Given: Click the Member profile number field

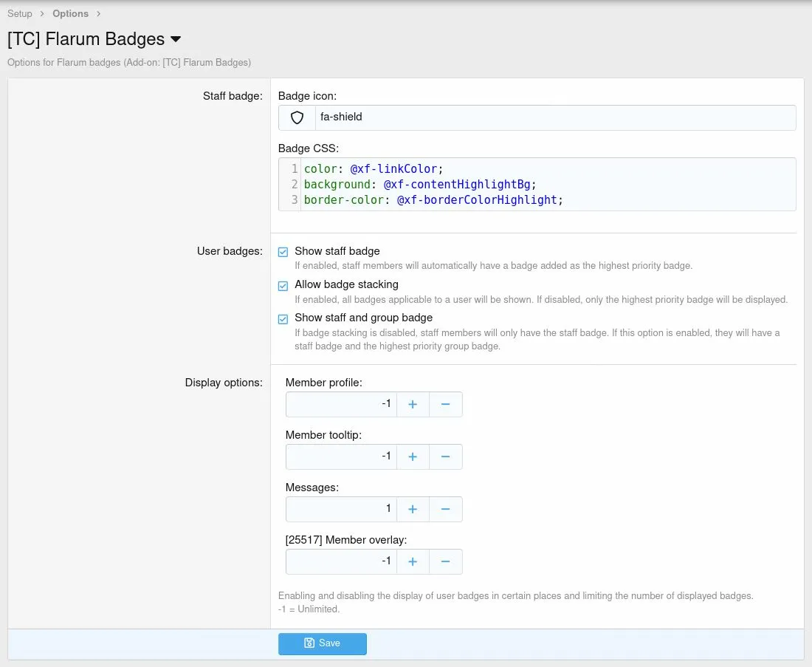Looking at the screenshot, I should (x=341, y=404).
